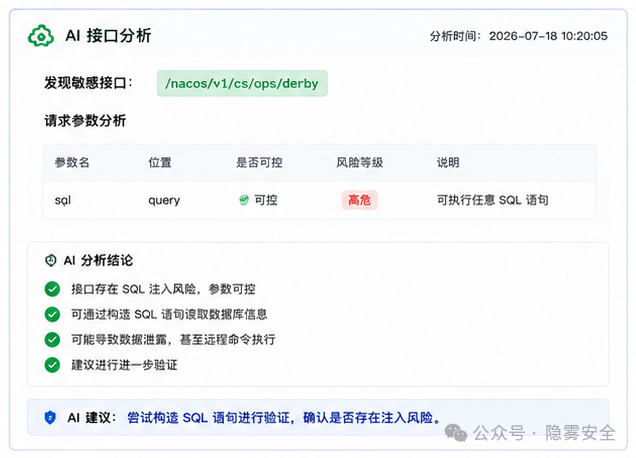The width and height of the screenshot is (636, 458).
Task: Click the green check icon beside 可控
Action: click(244, 200)
